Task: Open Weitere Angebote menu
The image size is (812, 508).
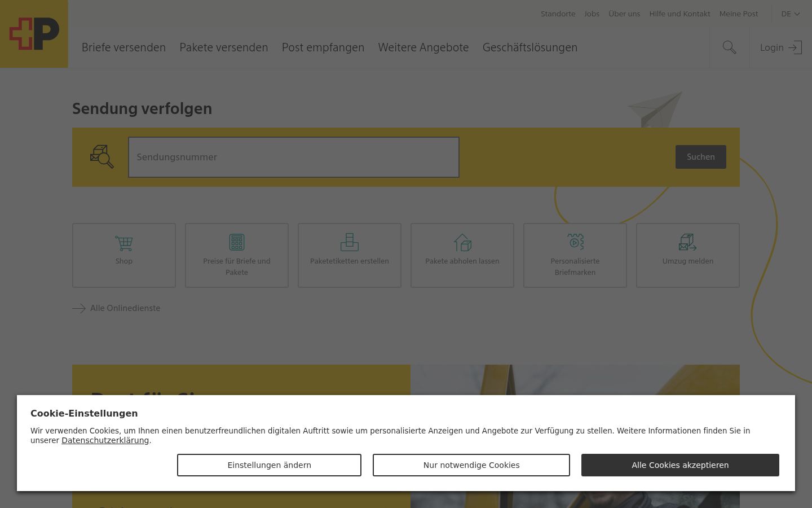Action: pos(423,47)
